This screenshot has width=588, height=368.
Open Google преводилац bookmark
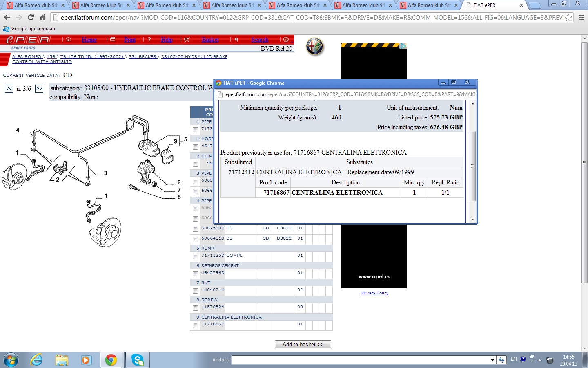pyautogui.click(x=29, y=29)
